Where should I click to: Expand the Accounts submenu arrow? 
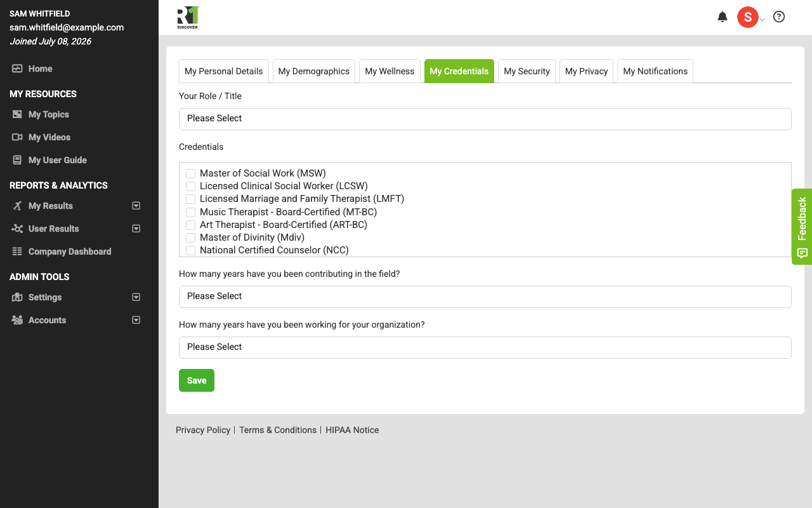point(136,320)
